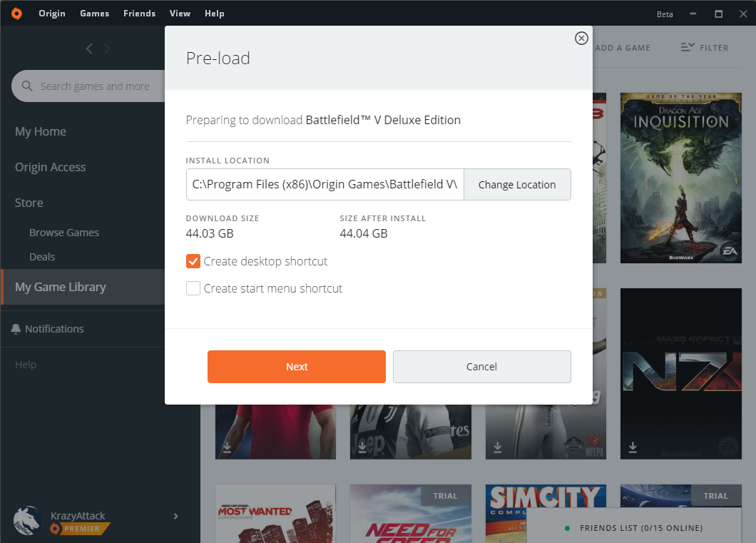The image size is (756, 543).
Task: Open the Games menu
Action: click(94, 14)
